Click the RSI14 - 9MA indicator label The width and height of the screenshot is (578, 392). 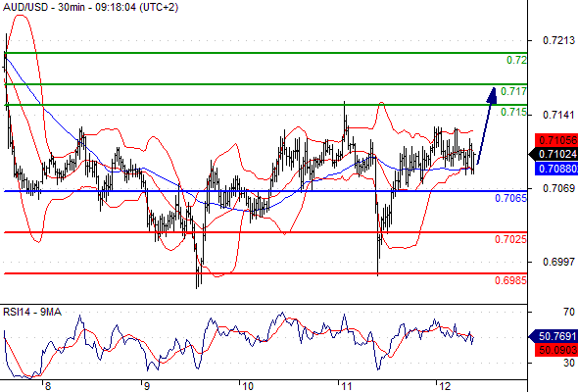point(32,312)
